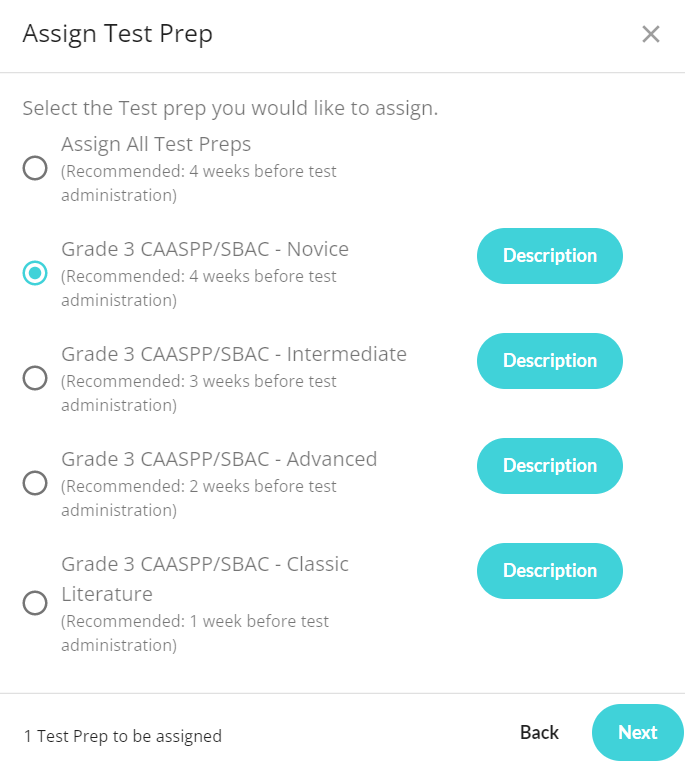Choose the Intermediate test prep radio circle
Screen dimensions: 685x765
35,378
